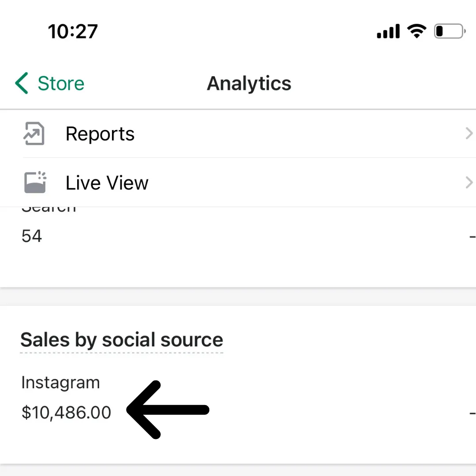The image size is (476, 476).
Task: Tap the dash beside search value 54
Action: pyautogui.click(x=472, y=237)
